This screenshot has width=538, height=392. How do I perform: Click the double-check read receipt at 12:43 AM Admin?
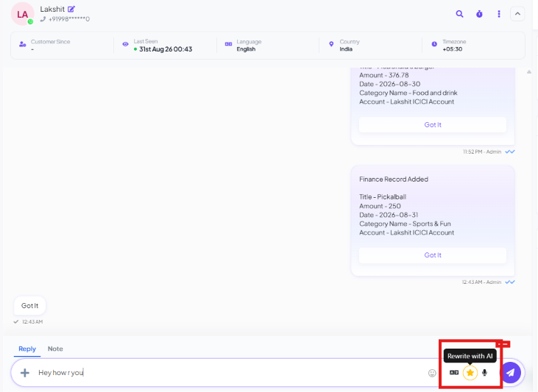[x=510, y=282]
